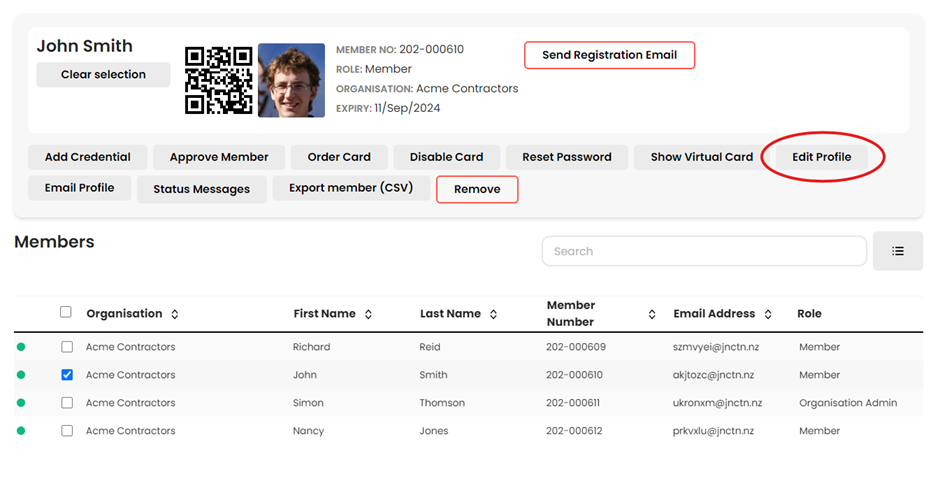Viewport: 940px width, 495px height.
Task: Click last name Thomson cell
Action: [442, 403]
